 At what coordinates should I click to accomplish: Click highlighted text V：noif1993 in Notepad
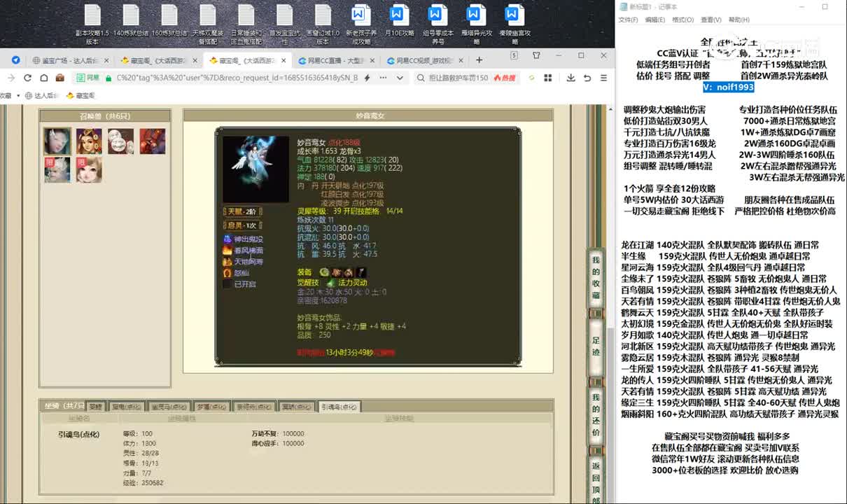(729, 87)
